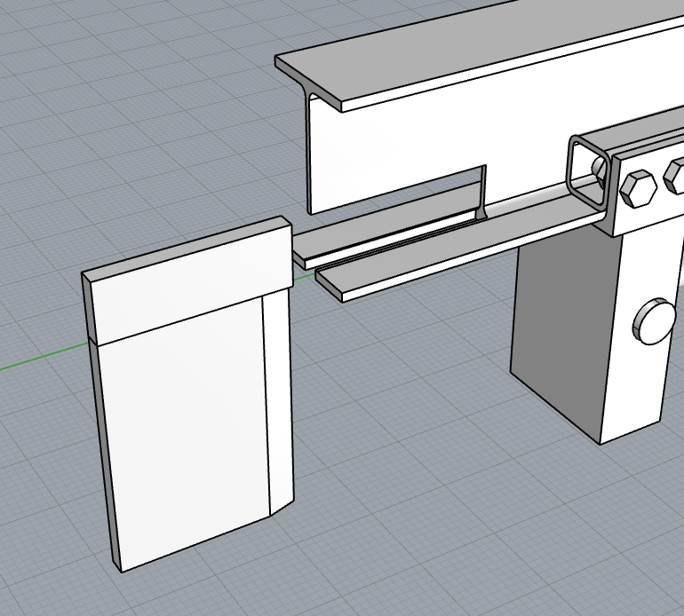Image resolution: width=684 pixels, height=616 pixels.
Task: Select the narrow right strip of the left plate
Action: click(280, 399)
